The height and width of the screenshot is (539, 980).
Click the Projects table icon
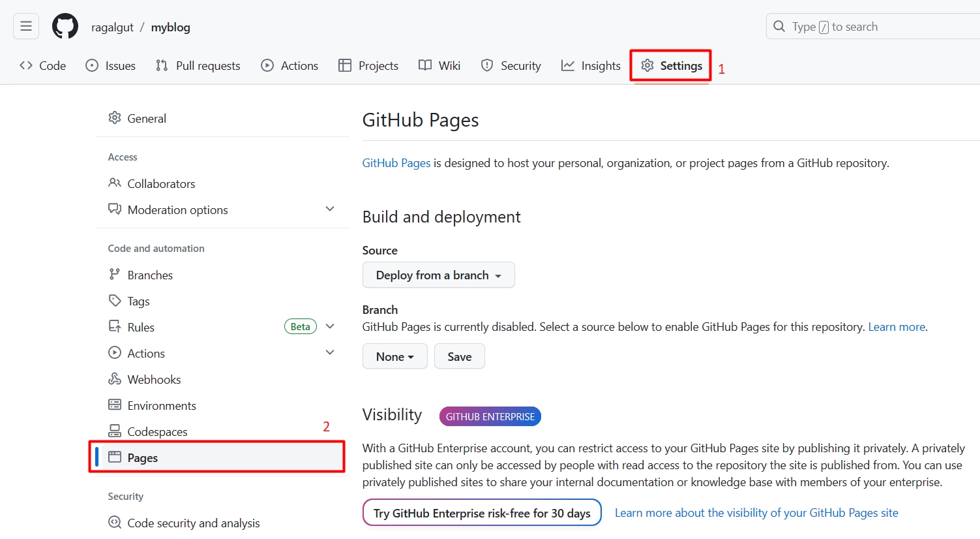(x=345, y=65)
